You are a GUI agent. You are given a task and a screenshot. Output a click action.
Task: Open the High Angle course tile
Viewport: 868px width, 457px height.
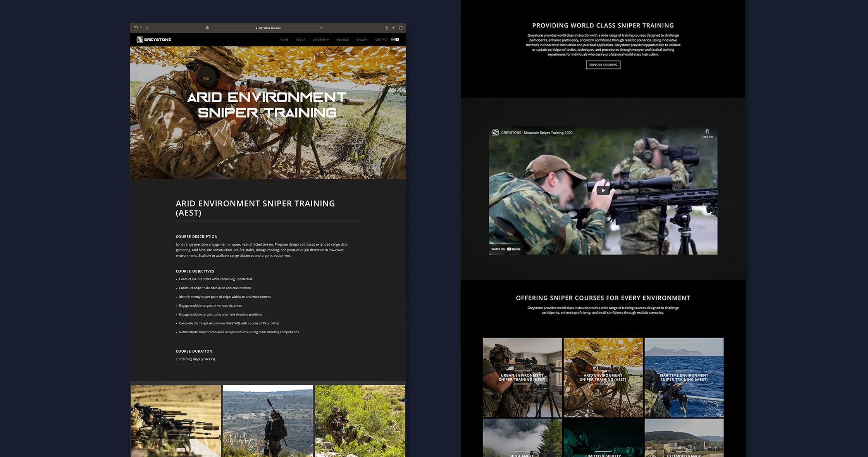[x=522, y=438]
